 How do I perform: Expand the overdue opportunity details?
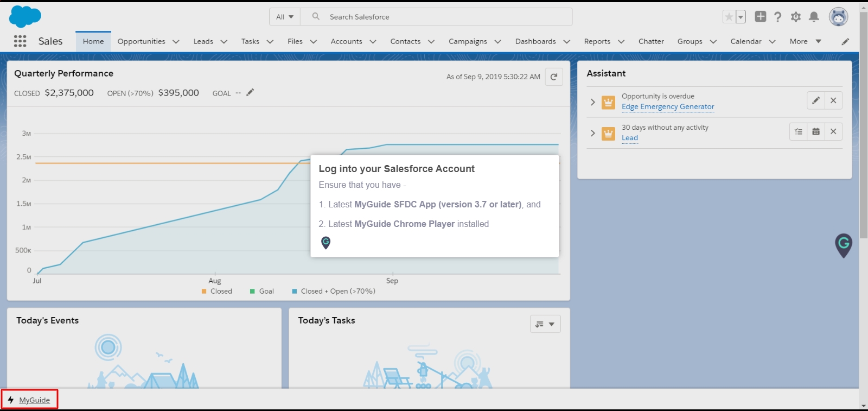[x=593, y=102]
